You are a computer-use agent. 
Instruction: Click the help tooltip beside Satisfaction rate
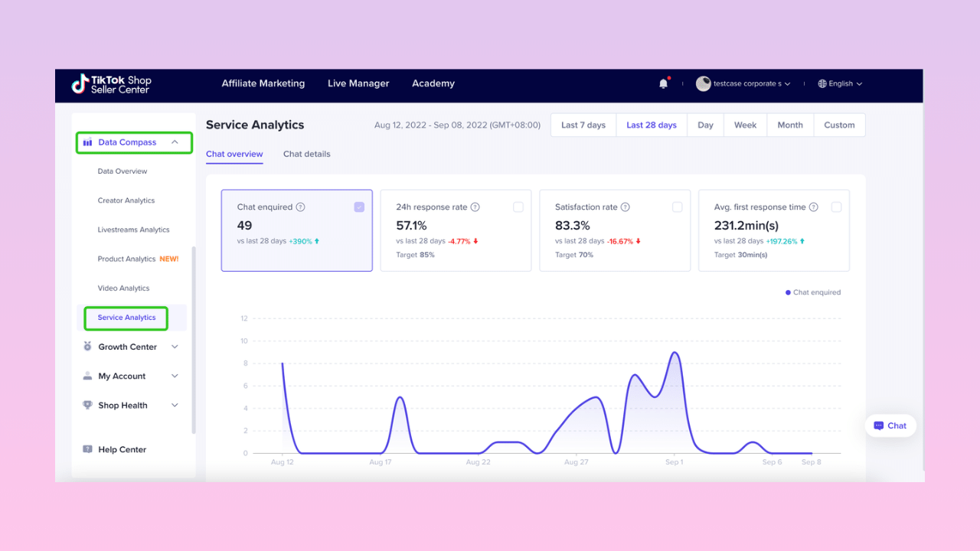pos(626,207)
